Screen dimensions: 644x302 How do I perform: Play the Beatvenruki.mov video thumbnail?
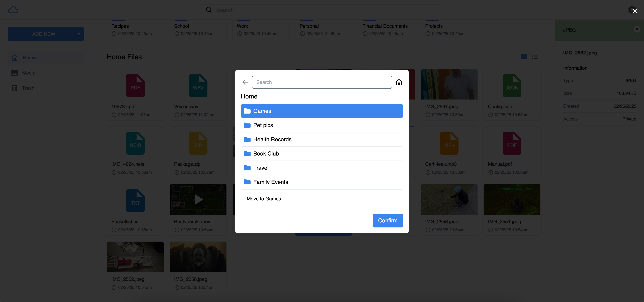click(x=198, y=200)
